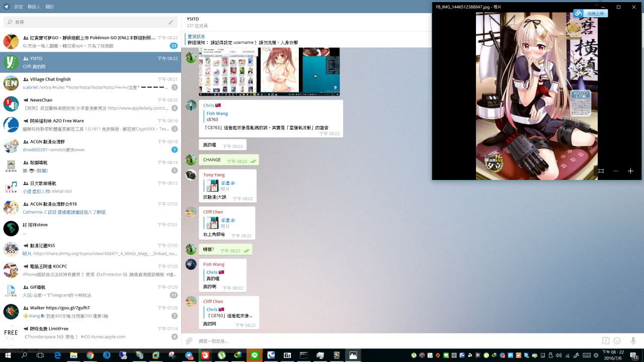Open the 關於 menu

tap(50, 7)
